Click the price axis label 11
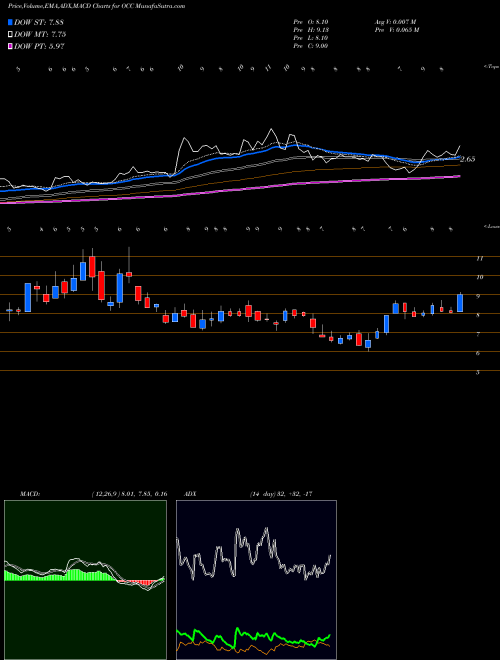The width and height of the screenshot is (500, 660). 479,258
